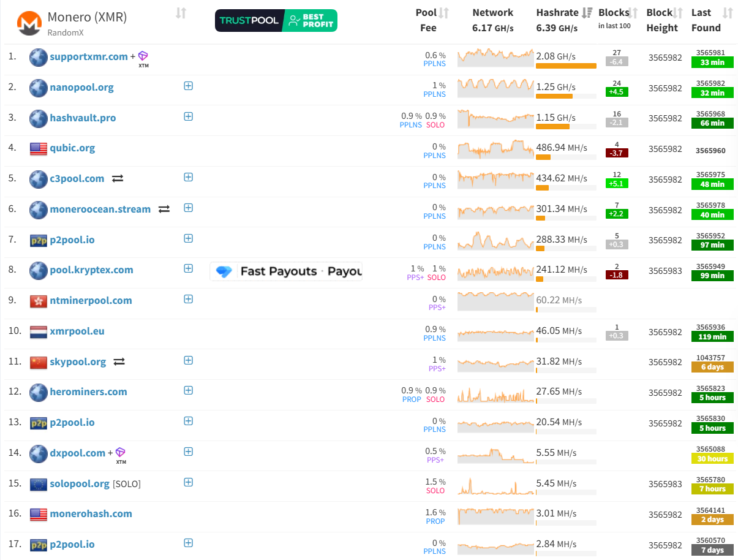Click the TrustPool Best Profit banner

276,20
